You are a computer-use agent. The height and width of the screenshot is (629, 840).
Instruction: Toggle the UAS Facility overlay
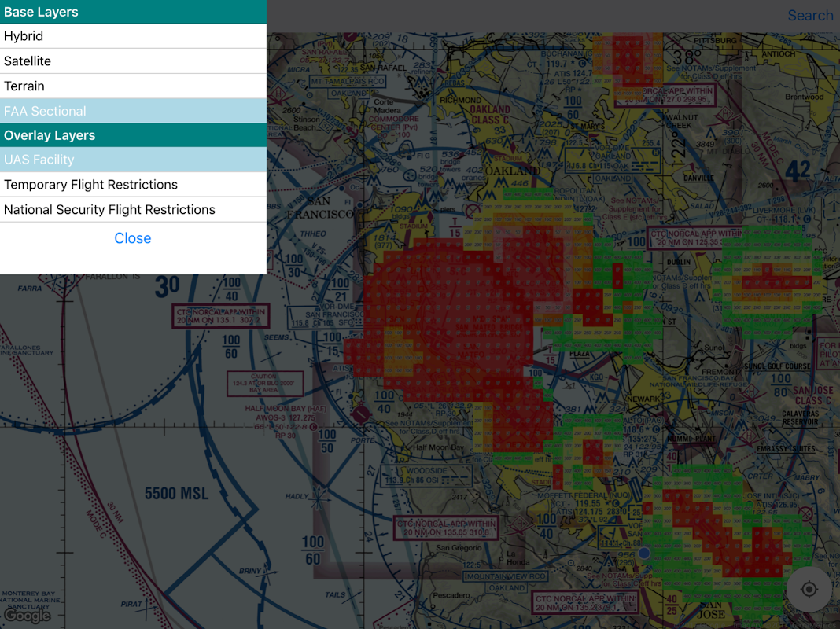click(x=133, y=160)
